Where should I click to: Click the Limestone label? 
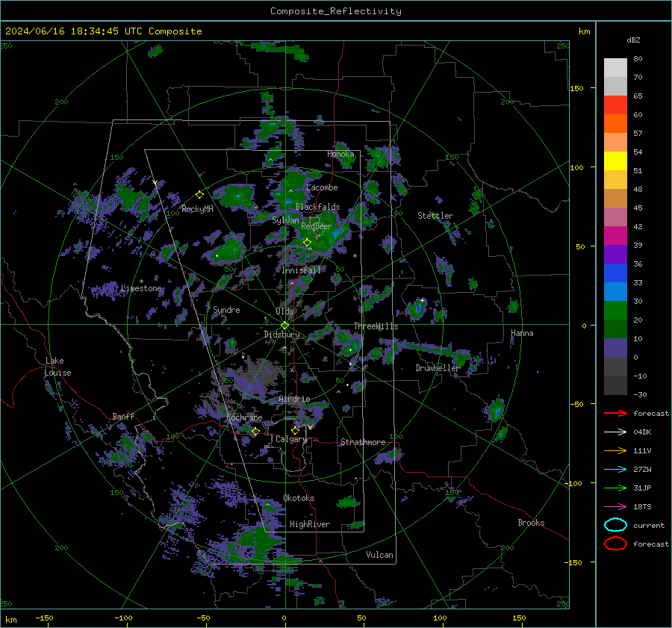tap(141, 288)
